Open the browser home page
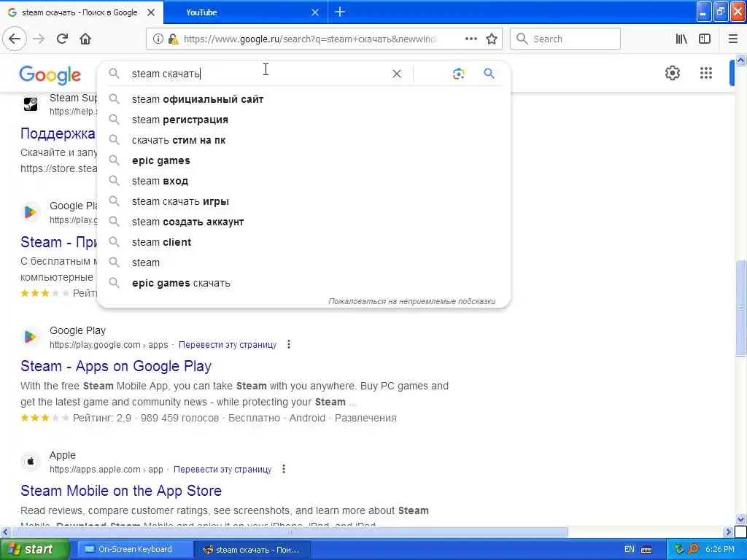This screenshot has width=747, height=560. click(85, 39)
